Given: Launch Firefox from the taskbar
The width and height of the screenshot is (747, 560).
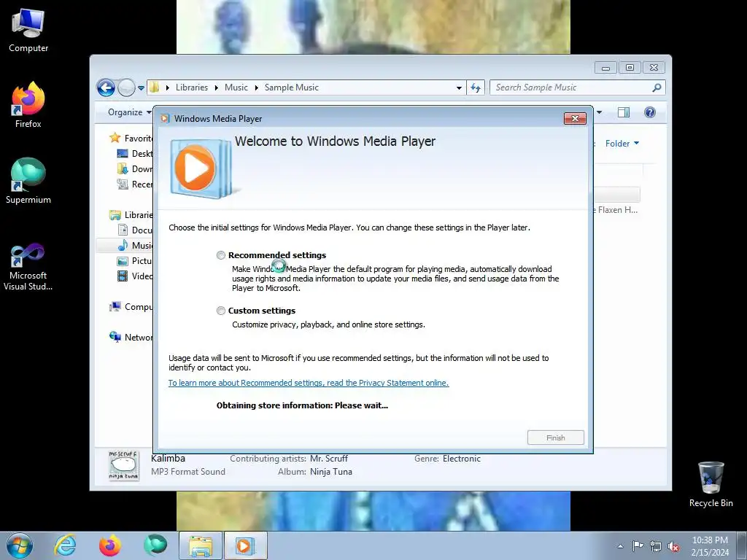Looking at the screenshot, I should 109,545.
